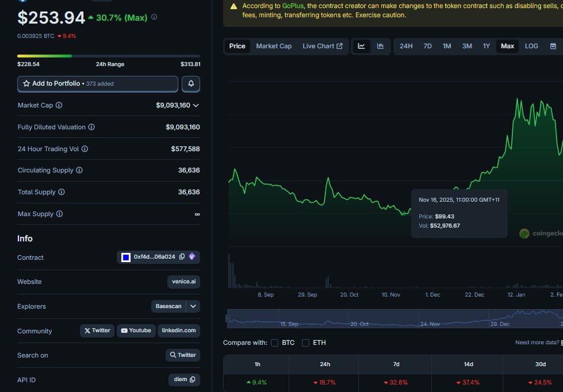
Task: Open the Twitter community link
Action: click(97, 330)
